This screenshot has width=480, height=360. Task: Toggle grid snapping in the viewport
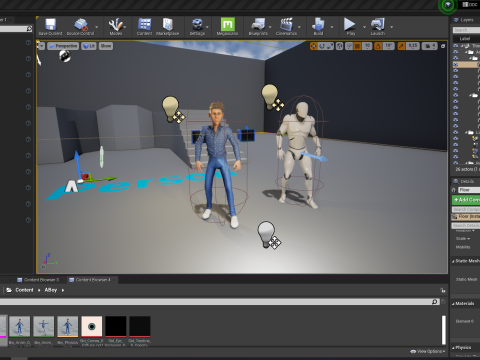[x=357, y=46]
